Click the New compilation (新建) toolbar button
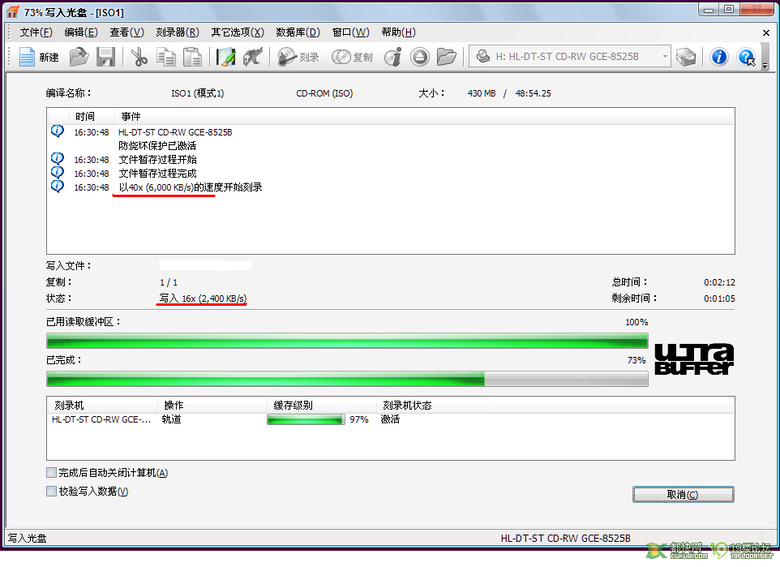The image size is (780, 567). (40, 57)
